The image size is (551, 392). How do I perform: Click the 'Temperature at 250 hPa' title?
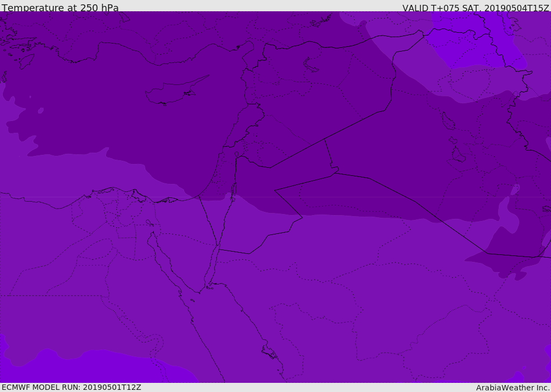tap(60, 8)
